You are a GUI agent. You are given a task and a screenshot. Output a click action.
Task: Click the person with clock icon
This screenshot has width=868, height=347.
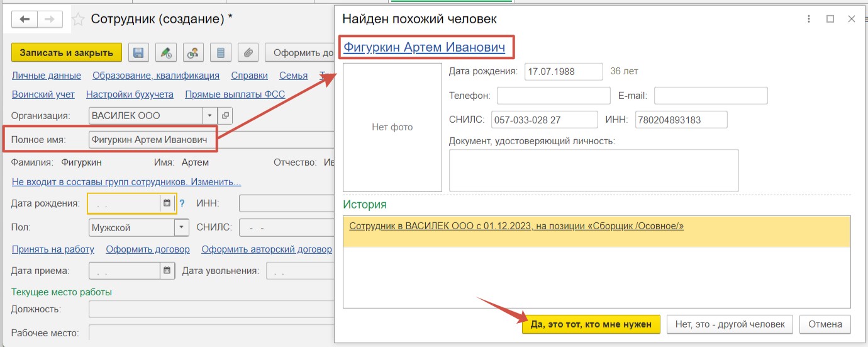194,53
